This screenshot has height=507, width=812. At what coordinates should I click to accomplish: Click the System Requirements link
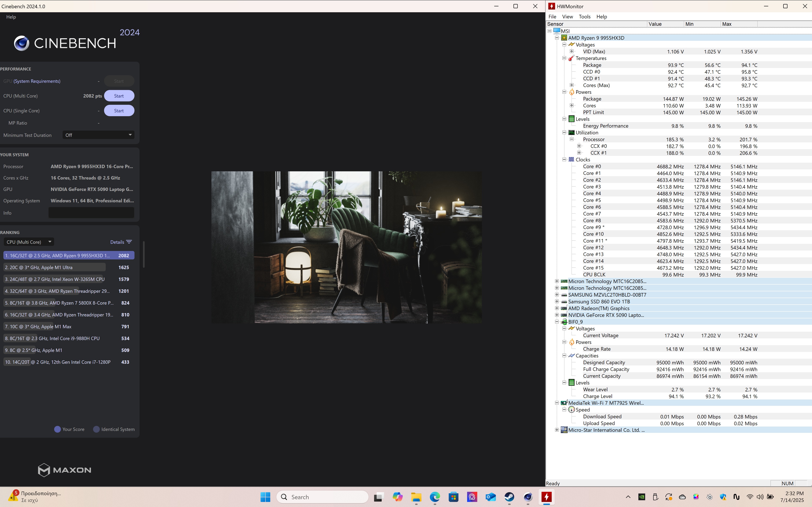click(37, 81)
